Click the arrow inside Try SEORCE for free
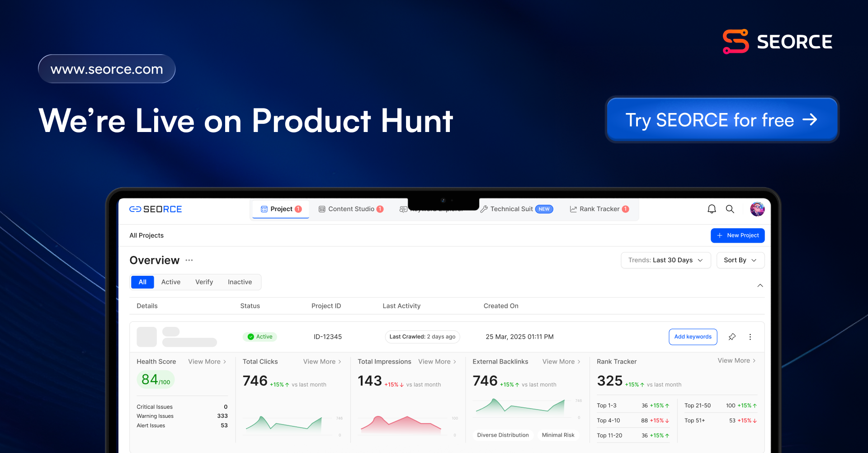Viewport: 868px width, 453px height. (x=811, y=120)
